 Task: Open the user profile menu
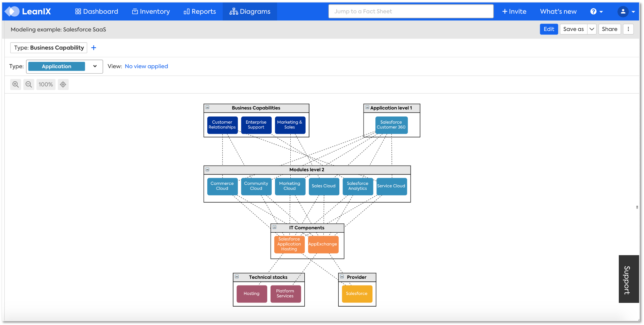click(x=626, y=12)
